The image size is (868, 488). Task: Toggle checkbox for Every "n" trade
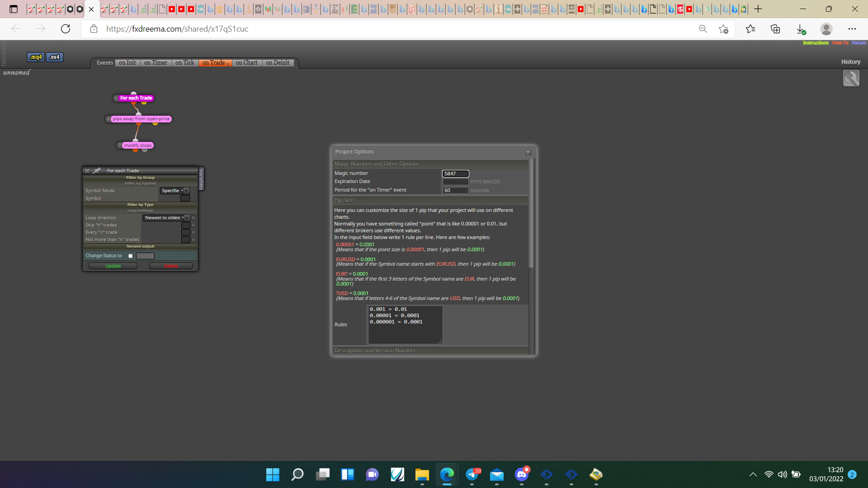click(x=193, y=232)
